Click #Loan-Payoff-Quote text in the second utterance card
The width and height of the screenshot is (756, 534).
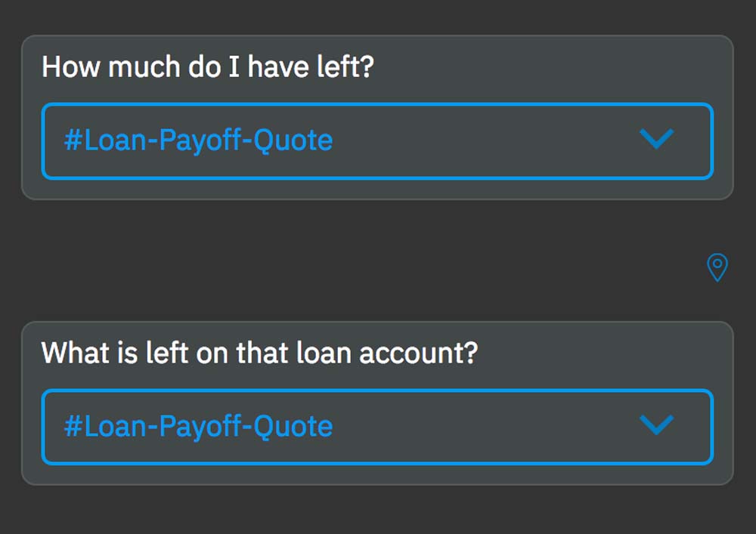pyautogui.click(x=198, y=427)
